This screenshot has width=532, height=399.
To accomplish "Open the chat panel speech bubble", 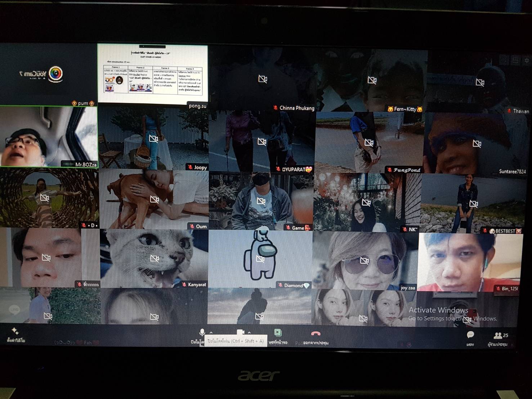I will pos(470,335).
